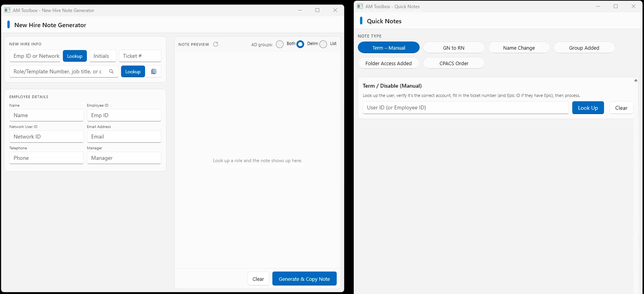Select the List AD groups radio option
Screen dimensions: 644x294
tap(323, 44)
